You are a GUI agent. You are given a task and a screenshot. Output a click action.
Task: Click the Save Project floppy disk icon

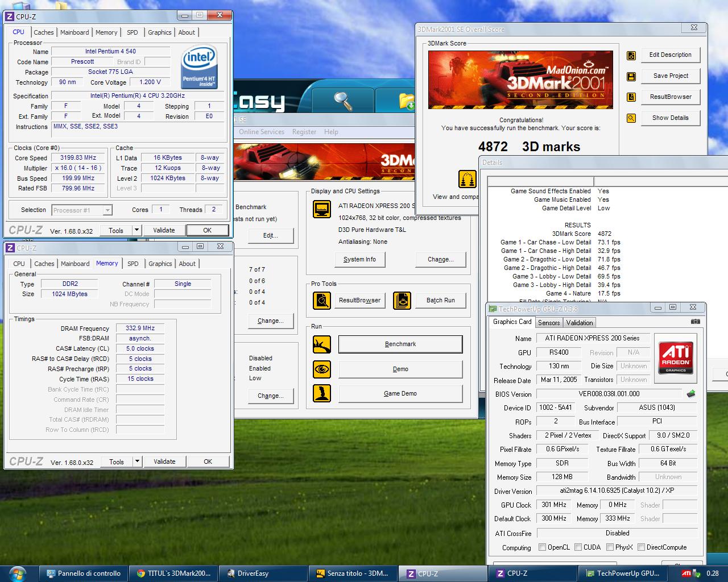point(631,76)
